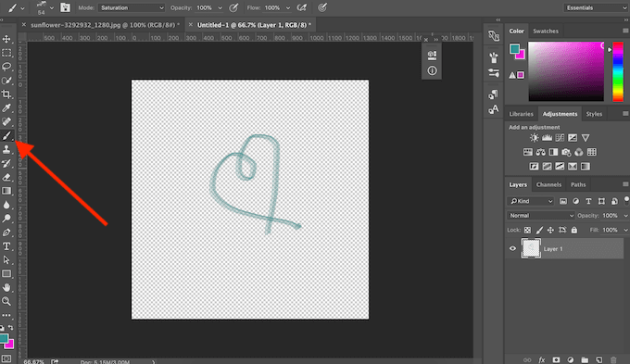Select the Horizontal Type tool
This screenshot has height=364, width=630.
point(6,246)
